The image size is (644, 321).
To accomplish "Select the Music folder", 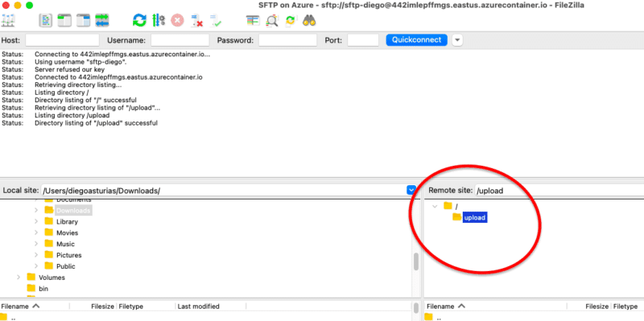I will (x=65, y=244).
